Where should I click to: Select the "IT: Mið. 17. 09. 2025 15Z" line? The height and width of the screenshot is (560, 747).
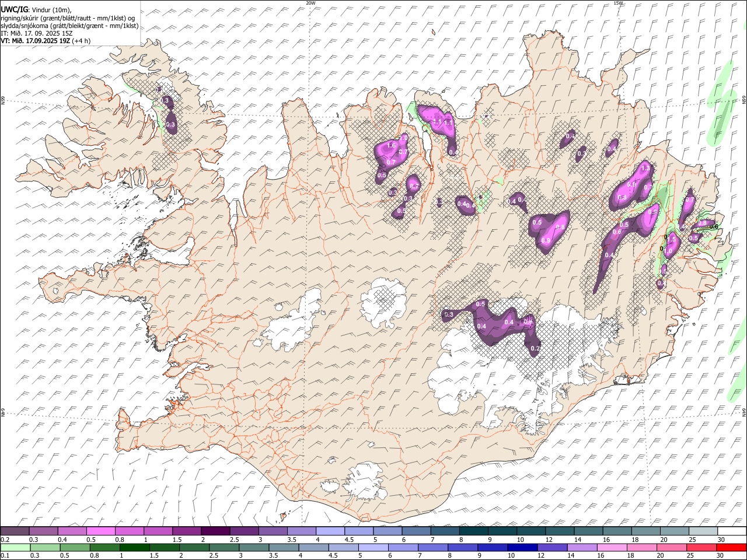coord(36,33)
